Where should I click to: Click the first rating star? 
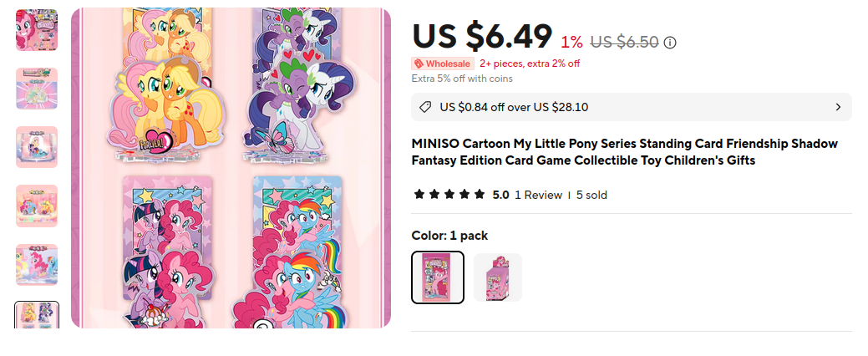click(x=419, y=195)
